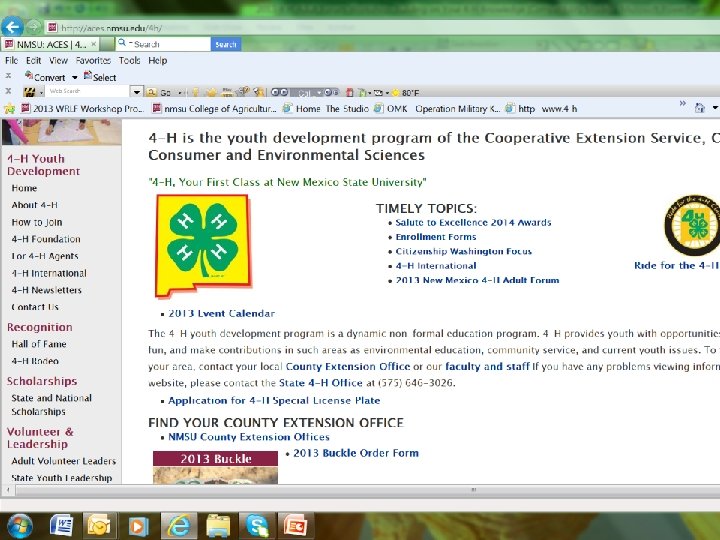Click the Go search button in the toolbar

tap(159, 92)
